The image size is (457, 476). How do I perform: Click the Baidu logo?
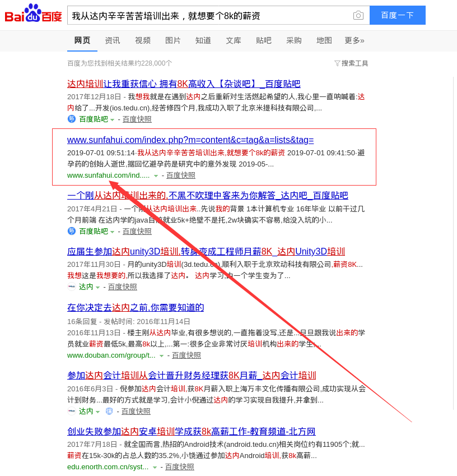34,13
